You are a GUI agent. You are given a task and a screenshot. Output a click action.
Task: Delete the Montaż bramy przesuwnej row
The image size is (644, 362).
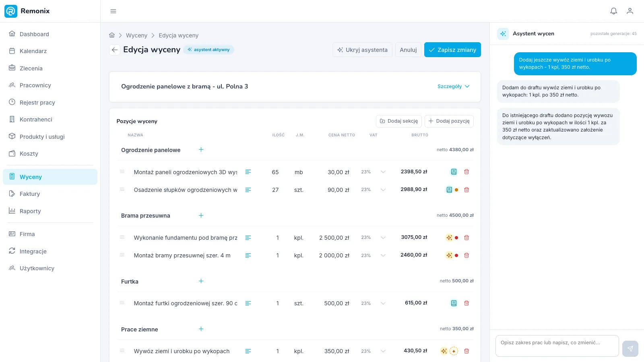pos(466,255)
